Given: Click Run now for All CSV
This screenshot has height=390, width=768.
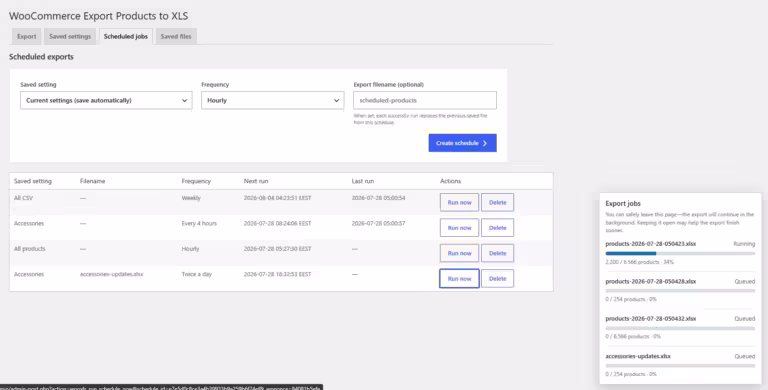Looking at the screenshot, I should [x=459, y=202].
